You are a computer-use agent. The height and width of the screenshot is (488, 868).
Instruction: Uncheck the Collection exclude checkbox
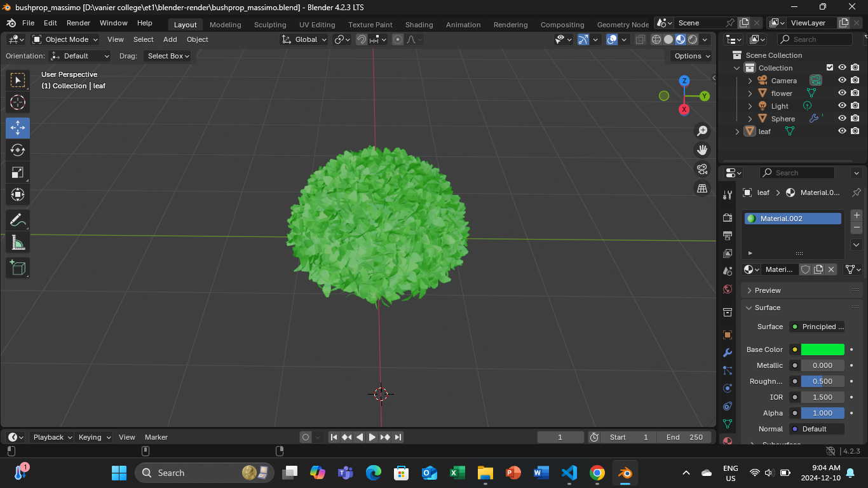(829, 68)
